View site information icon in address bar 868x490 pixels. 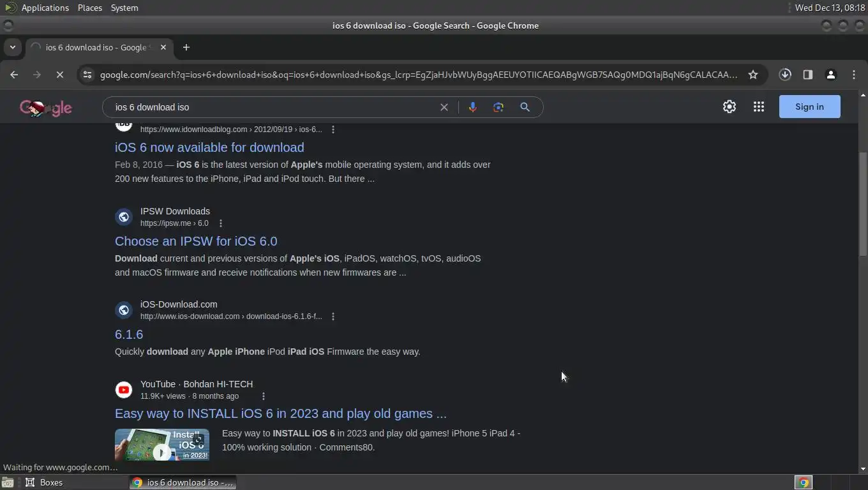87,75
